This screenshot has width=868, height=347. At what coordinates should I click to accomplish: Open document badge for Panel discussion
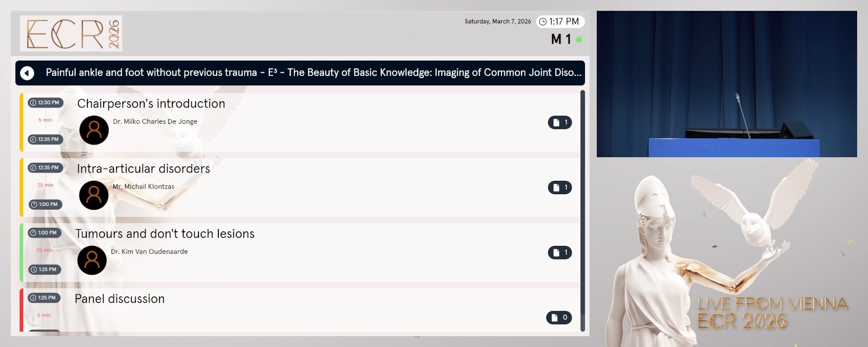[559, 318]
